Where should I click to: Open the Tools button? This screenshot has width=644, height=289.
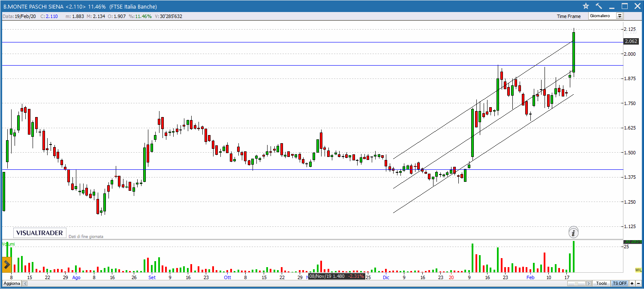602,283
